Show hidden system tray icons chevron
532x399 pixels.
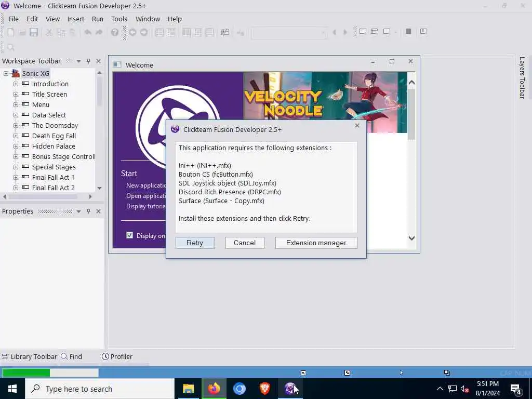(440, 389)
